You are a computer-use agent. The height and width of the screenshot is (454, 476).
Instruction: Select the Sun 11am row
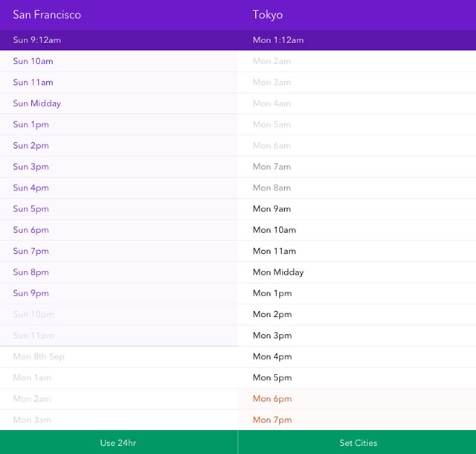pyautogui.click(x=119, y=83)
